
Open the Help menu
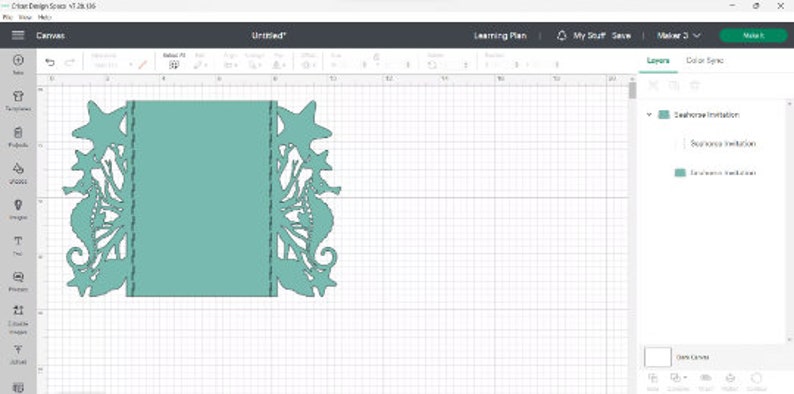click(x=45, y=17)
